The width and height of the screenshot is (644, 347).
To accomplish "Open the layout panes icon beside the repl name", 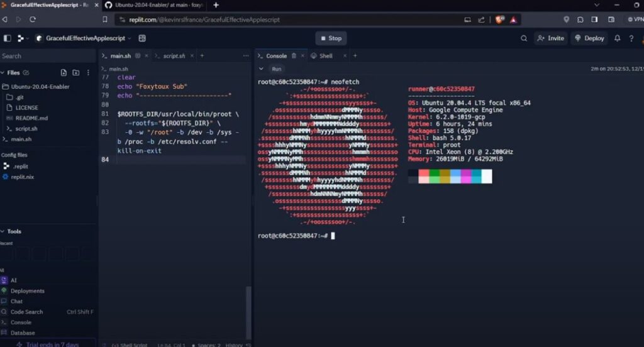I will [142, 38].
